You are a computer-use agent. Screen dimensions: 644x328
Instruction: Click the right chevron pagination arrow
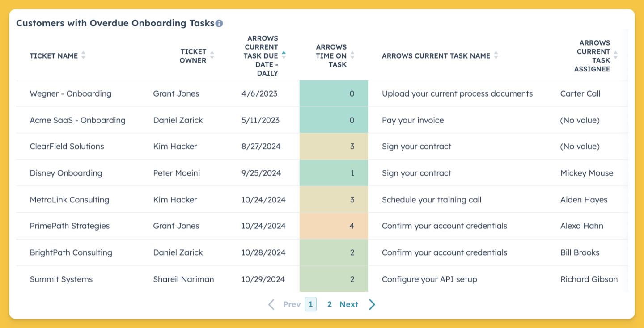point(372,304)
